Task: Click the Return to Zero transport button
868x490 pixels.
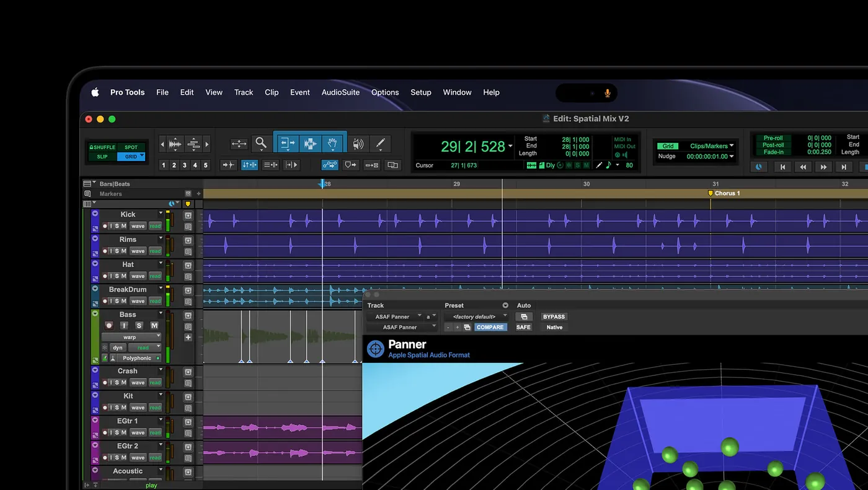Action: point(782,167)
